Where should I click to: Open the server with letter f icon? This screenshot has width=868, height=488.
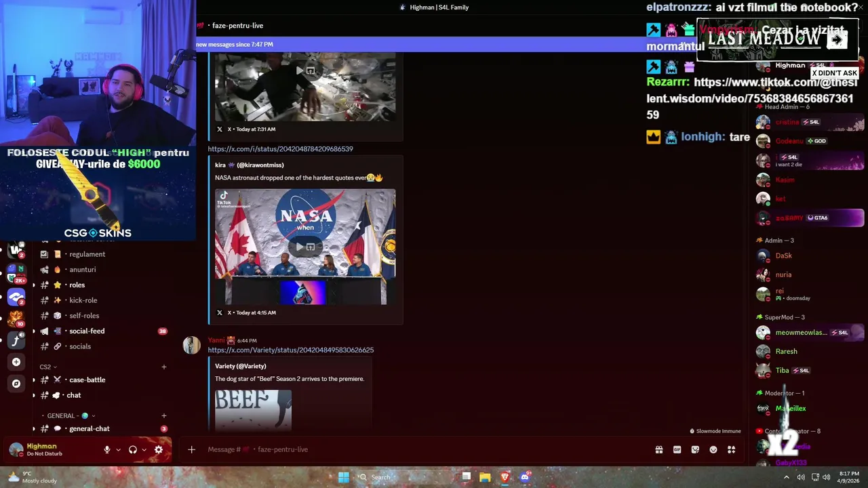[16, 340]
